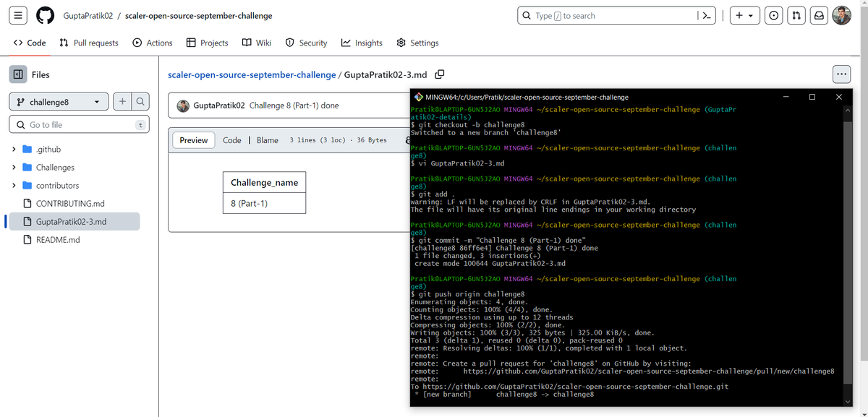The image size is (868, 417).
Task: Click the search files magnifier button
Action: (141, 102)
